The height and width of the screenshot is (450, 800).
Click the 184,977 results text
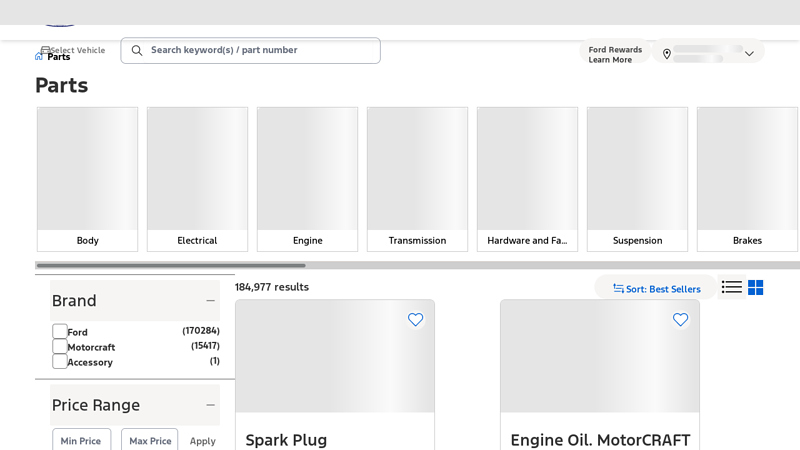272,287
